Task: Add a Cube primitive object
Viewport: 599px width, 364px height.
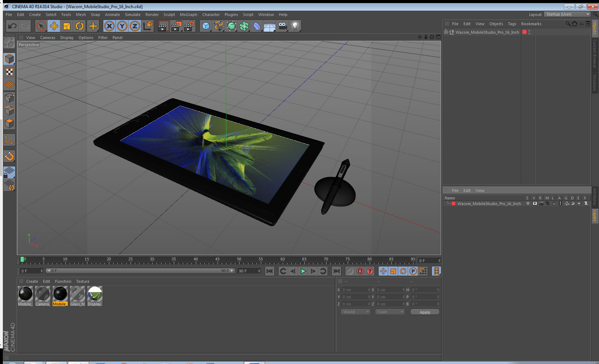Action: click(206, 26)
